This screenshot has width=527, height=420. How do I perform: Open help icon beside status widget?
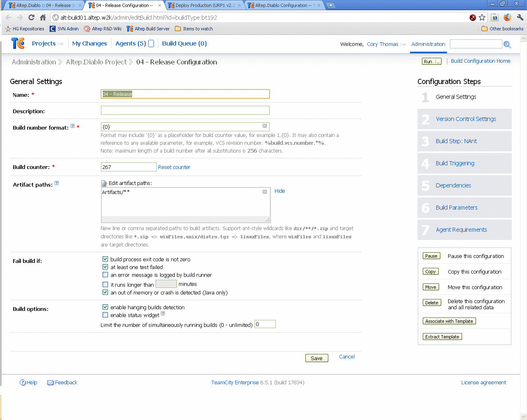tap(163, 314)
